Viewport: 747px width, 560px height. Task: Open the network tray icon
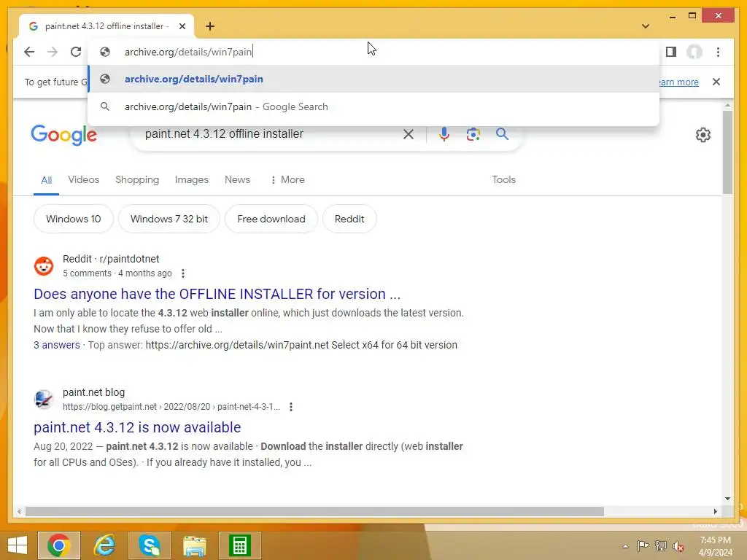pos(661,545)
